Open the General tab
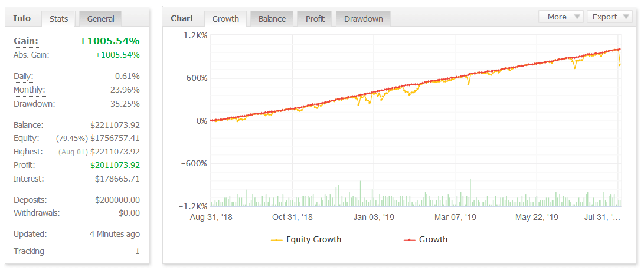 [100, 19]
